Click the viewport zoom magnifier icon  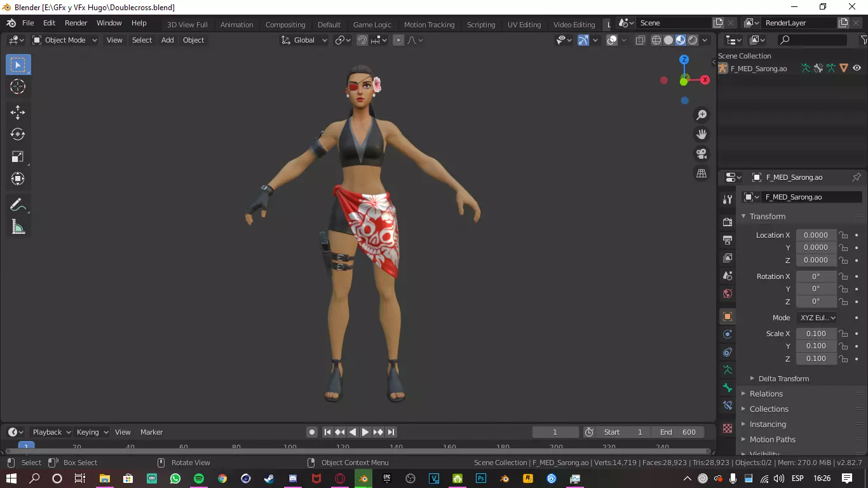coord(702,115)
